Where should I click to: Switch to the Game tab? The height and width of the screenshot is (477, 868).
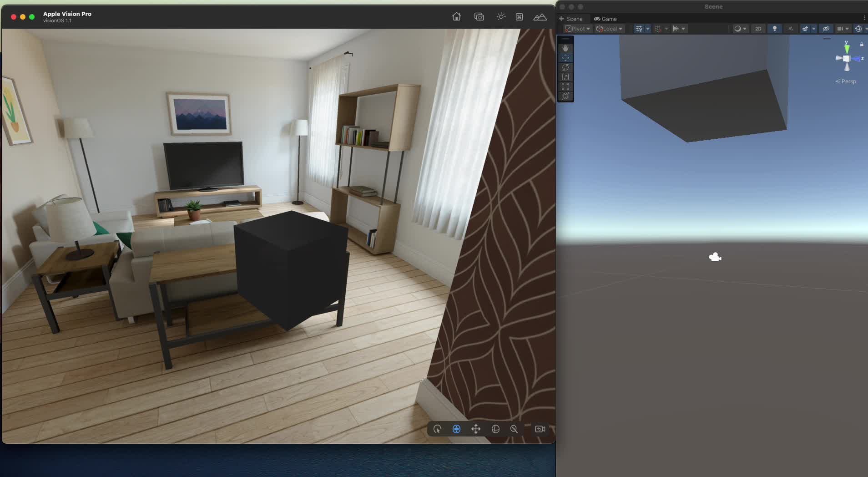(606, 19)
